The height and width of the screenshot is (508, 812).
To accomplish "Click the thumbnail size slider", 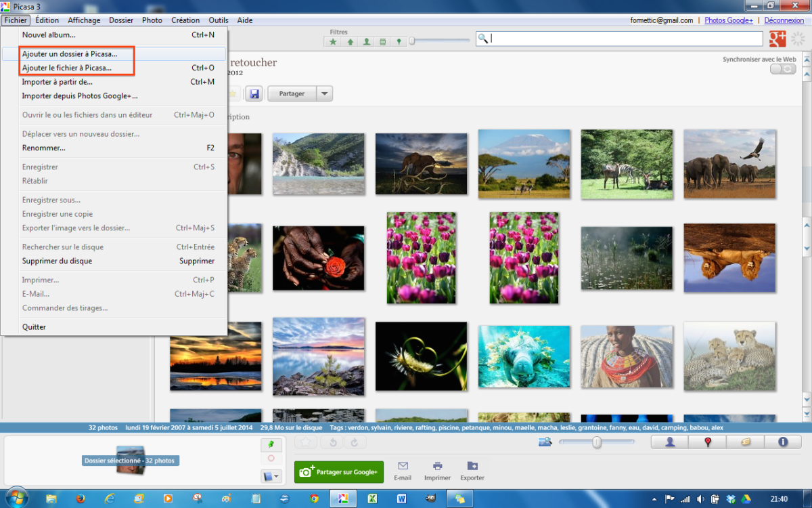I will coord(597,442).
